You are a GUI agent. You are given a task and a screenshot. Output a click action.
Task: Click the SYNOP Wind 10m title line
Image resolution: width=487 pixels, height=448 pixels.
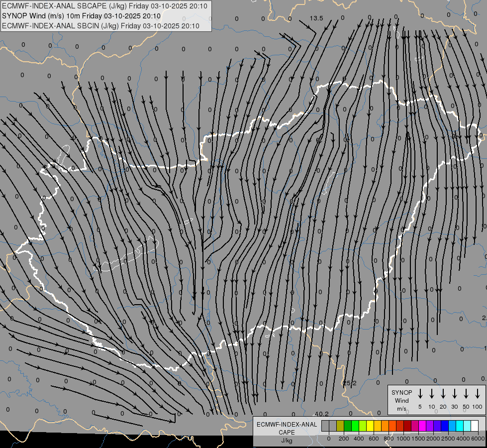click(81, 16)
